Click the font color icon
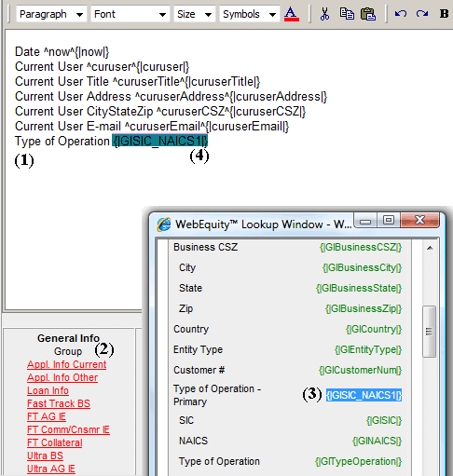This screenshot has height=476, width=453. tap(292, 14)
